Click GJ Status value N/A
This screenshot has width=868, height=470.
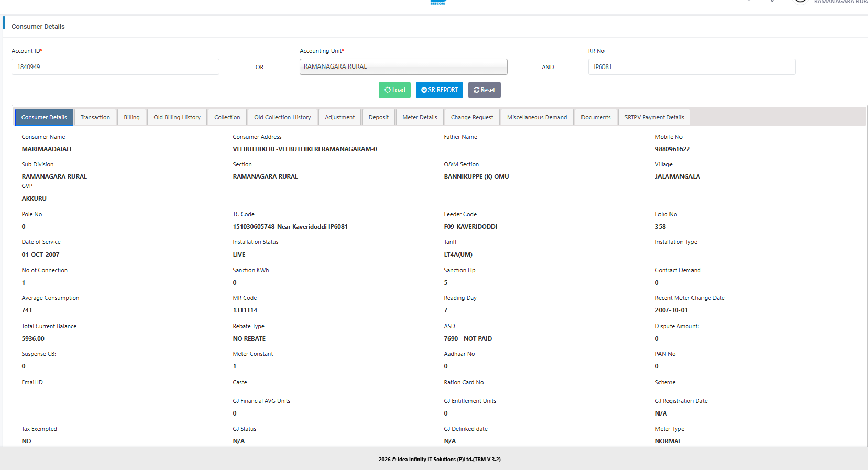click(x=239, y=441)
